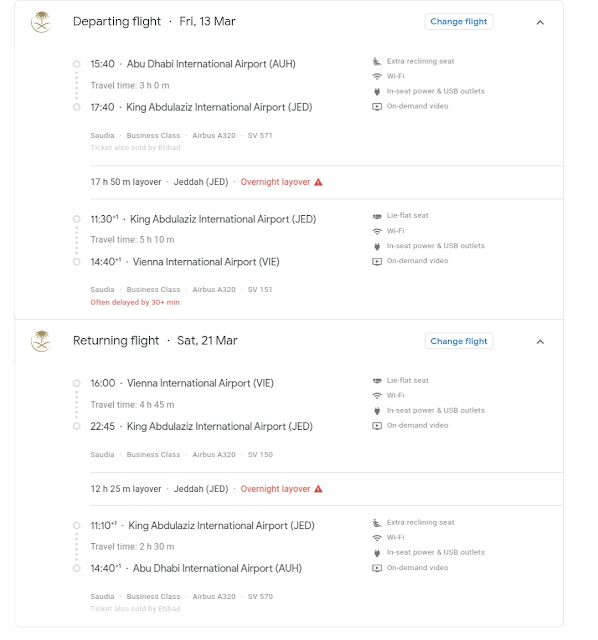This screenshot has height=640, width=598.
Task: Click the warning triangle on 12 h 25 m layover
Action: (318, 489)
